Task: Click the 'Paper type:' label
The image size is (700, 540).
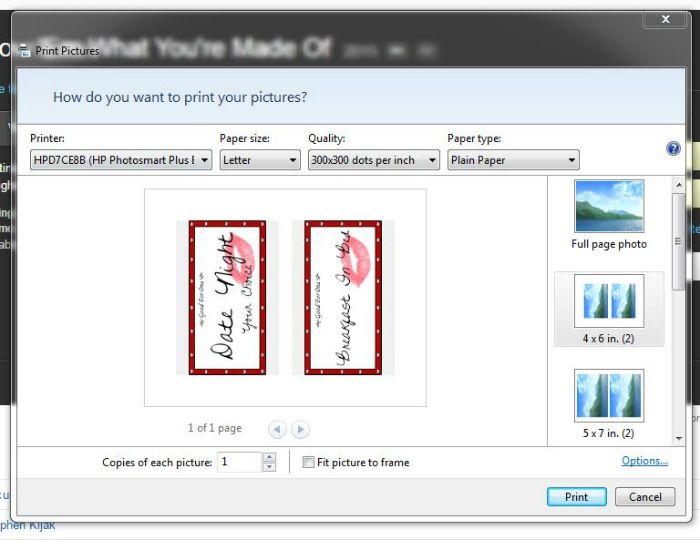Action: pyautogui.click(x=474, y=138)
